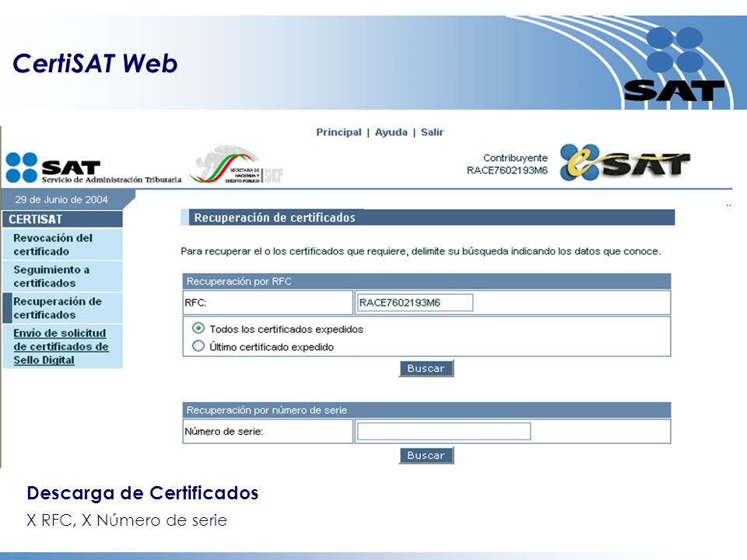Click the large SAT logo in slide banner
The height and width of the screenshot is (560, 747).
point(674,64)
